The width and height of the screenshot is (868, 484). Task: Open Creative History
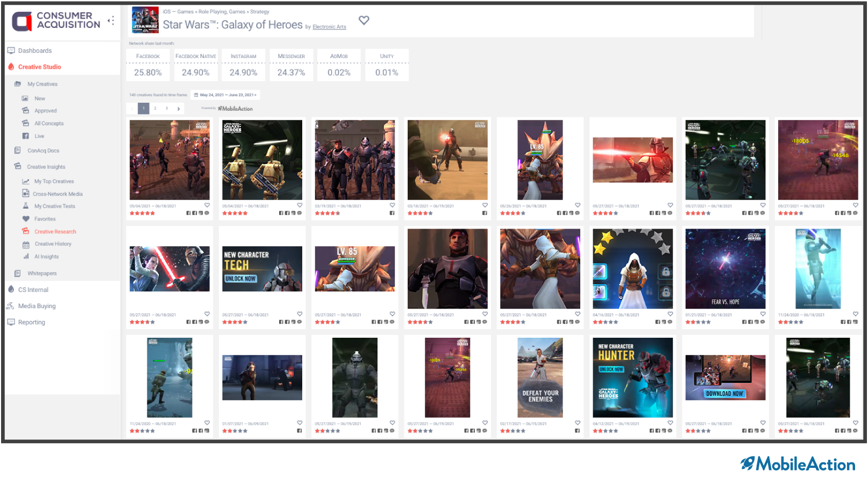[53, 244]
